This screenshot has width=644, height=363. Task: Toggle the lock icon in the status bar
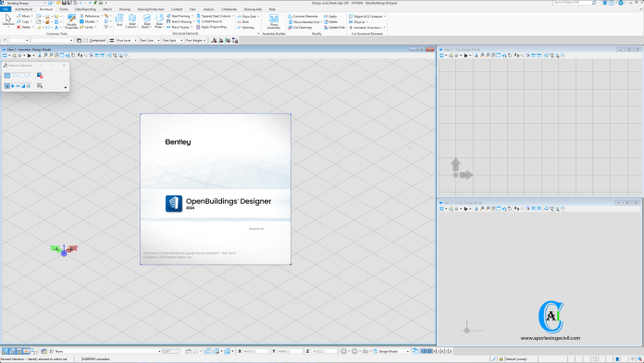[x=501, y=359]
